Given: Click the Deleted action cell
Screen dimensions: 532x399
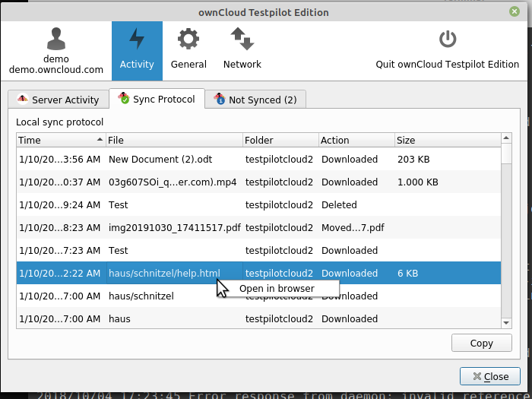Looking at the screenshot, I should tap(357, 204).
